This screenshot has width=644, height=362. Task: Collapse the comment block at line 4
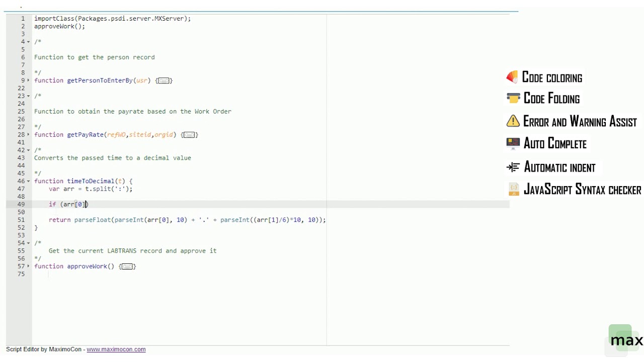(28, 42)
